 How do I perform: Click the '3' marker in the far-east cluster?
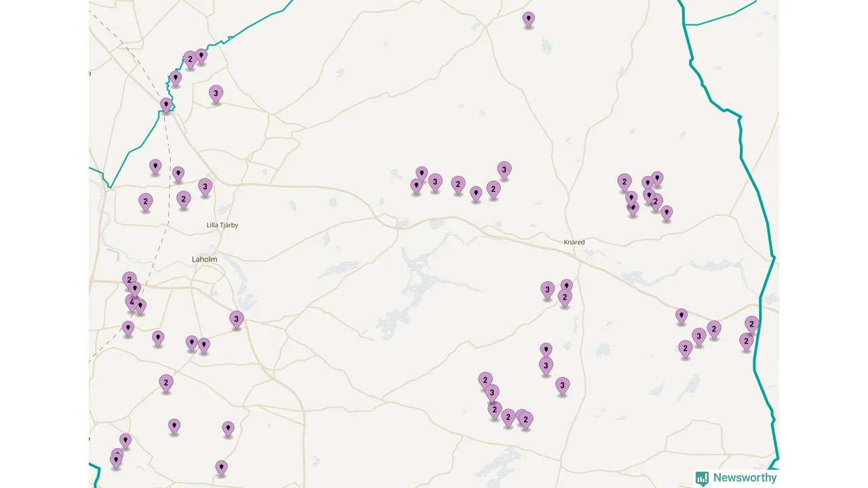point(698,336)
